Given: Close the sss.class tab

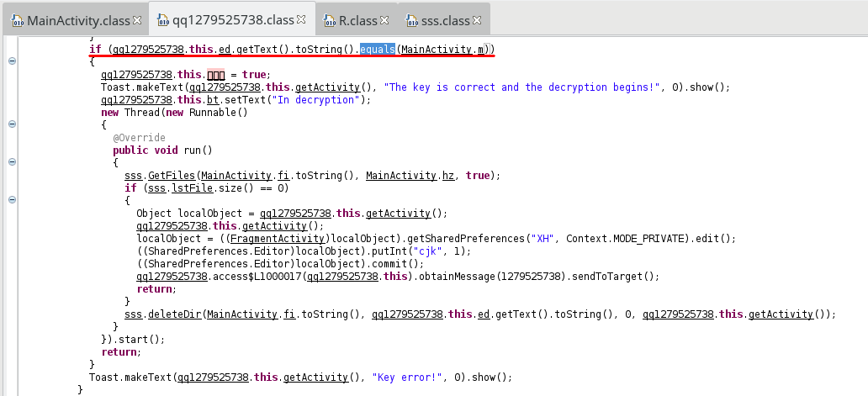Looking at the screenshot, I should coord(477,20).
